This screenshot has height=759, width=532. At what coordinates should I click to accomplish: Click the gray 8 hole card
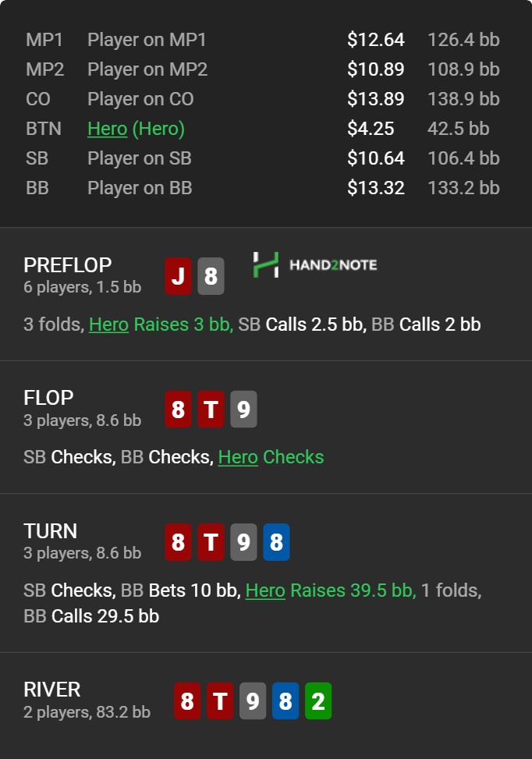click(x=211, y=276)
